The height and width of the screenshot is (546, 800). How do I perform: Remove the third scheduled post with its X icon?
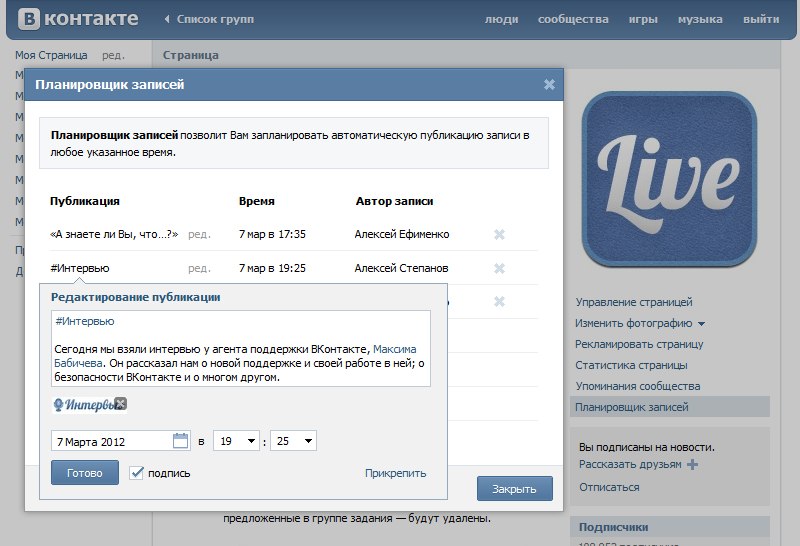[499, 302]
